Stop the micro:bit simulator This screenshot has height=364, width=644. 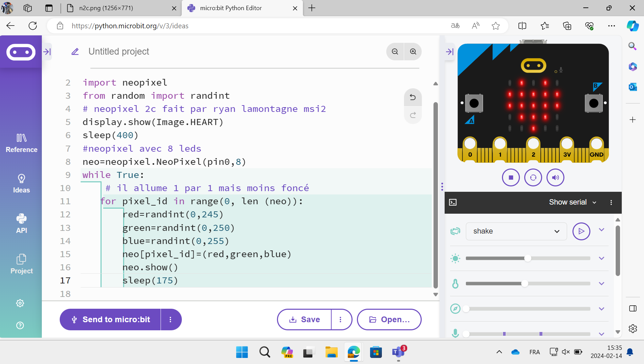point(511,178)
